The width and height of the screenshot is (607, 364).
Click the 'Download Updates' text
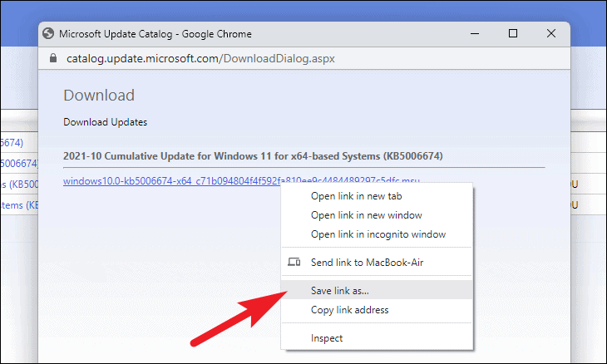point(106,122)
